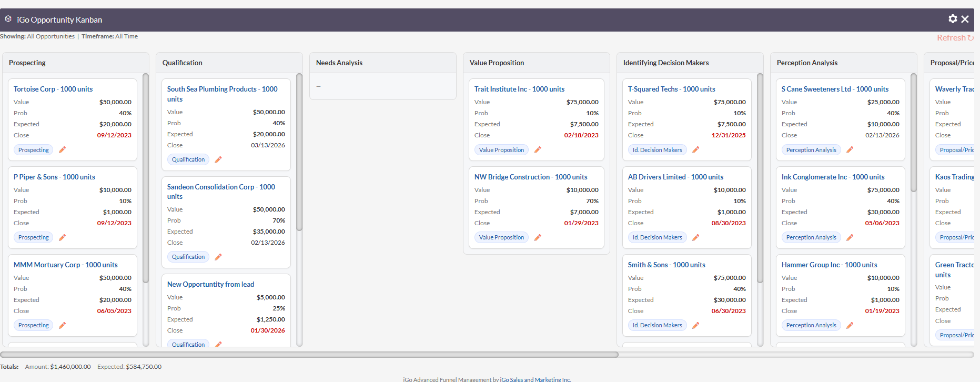The height and width of the screenshot is (382, 980).
Task: Click edit pencil on T-Squared Techs card
Action: tap(695, 150)
